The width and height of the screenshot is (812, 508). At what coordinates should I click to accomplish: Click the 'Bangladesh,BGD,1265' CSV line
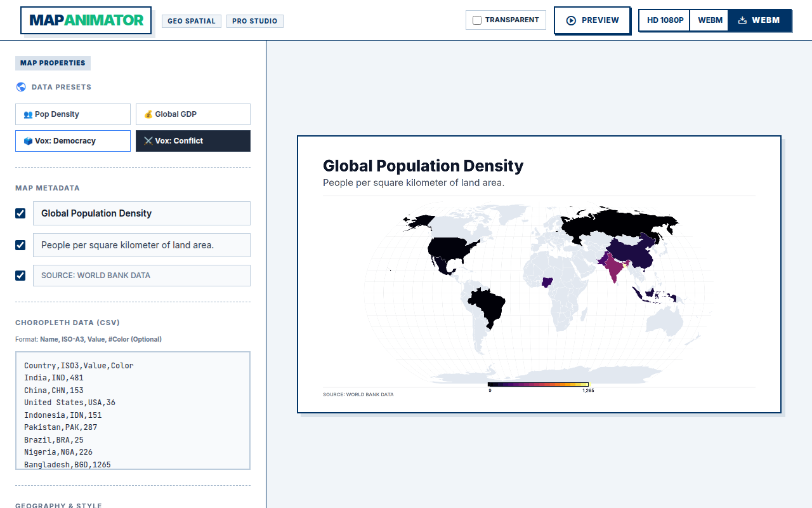(67, 465)
